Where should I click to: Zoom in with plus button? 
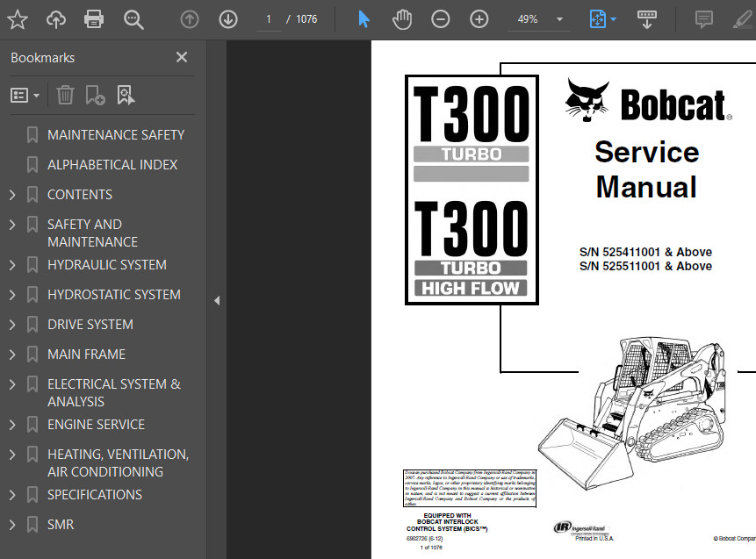(x=479, y=19)
